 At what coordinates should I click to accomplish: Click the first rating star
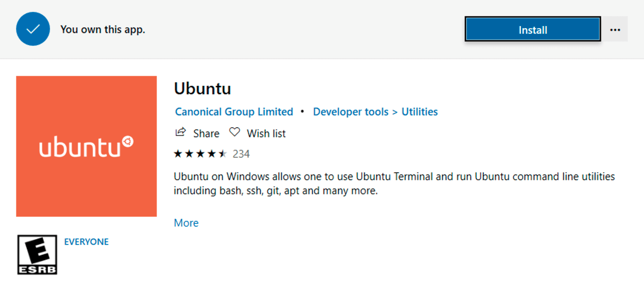pos(178,153)
